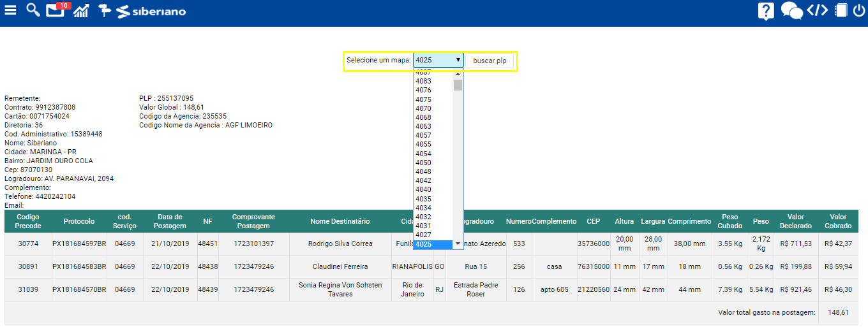Click declared value R$ 921,46

[796, 289]
